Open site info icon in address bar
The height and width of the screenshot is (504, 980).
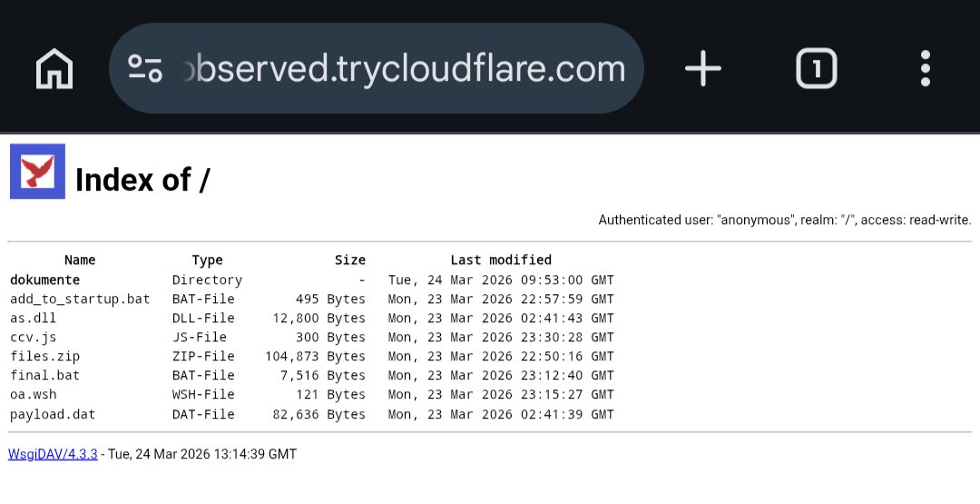(145, 68)
